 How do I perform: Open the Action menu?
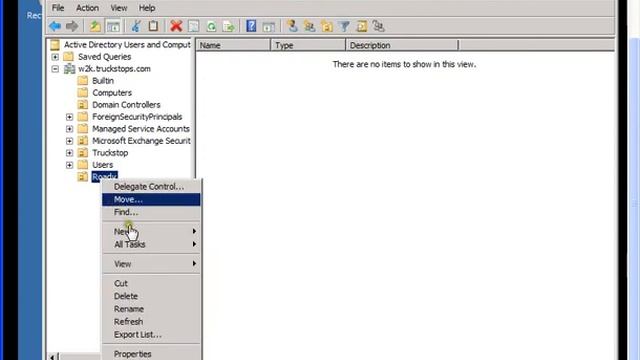click(87, 8)
